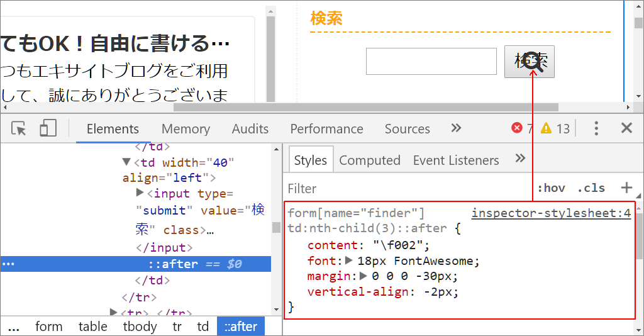The image size is (644, 336).
Task: Open the Event Listeners sidebar tab
Action: pyautogui.click(x=456, y=160)
